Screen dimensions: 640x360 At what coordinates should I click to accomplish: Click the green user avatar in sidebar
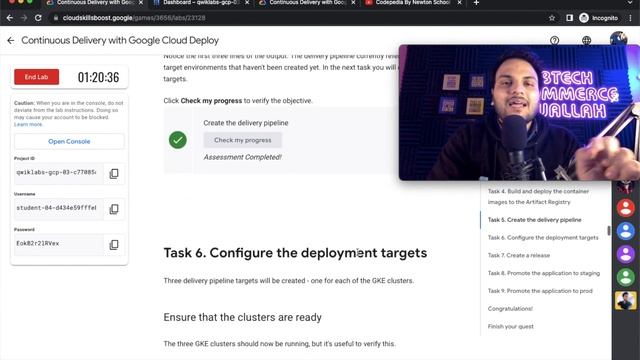625,277
